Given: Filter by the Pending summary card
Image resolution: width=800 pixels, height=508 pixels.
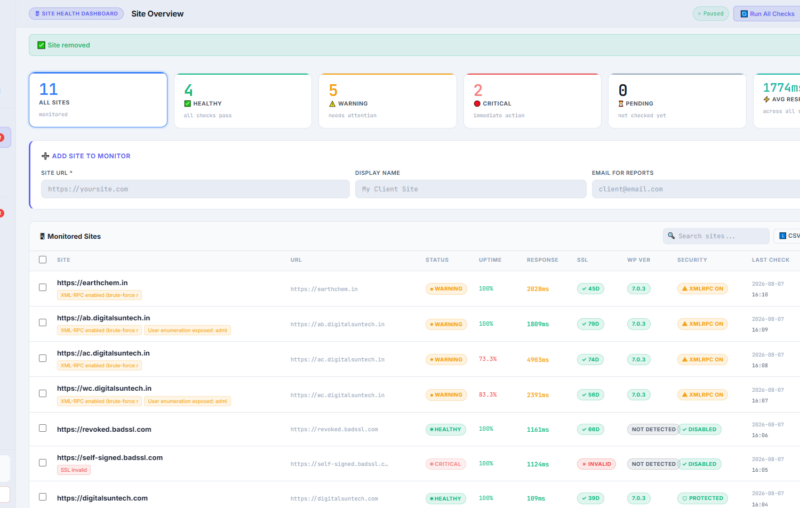Looking at the screenshot, I should click(x=677, y=100).
